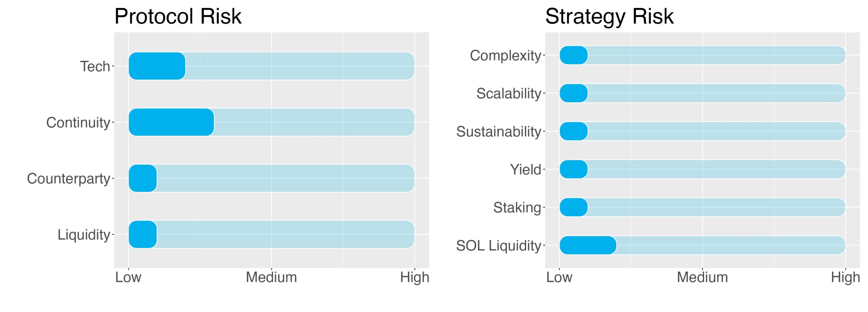Screen dimensions: 868x312
Task: Click the Continuity axis label
Action: pyautogui.click(x=78, y=122)
